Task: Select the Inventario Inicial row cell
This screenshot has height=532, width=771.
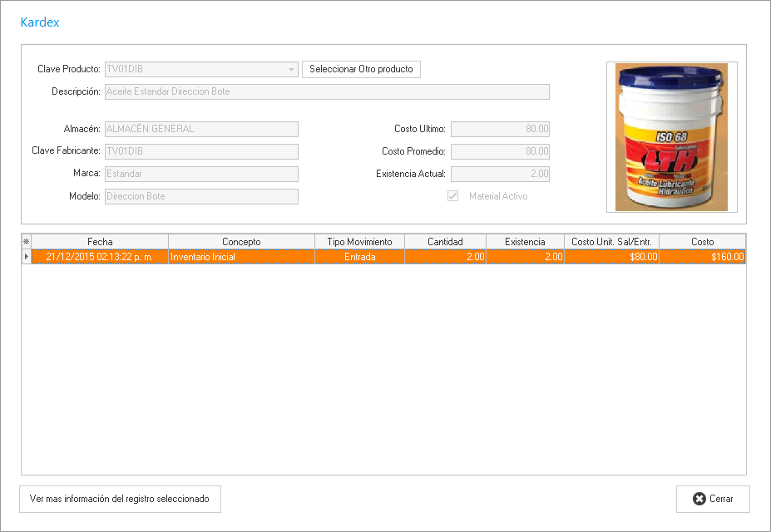Action: click(x=241, y=258)
